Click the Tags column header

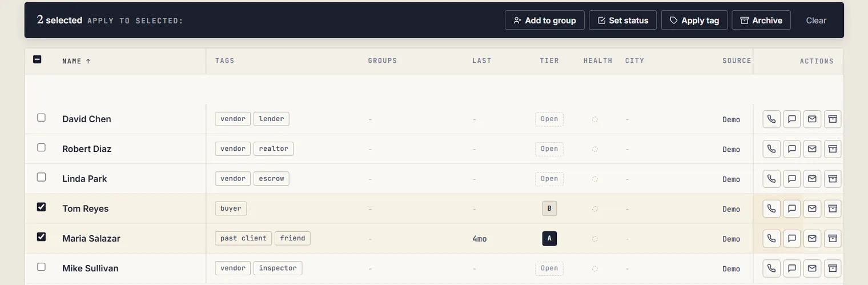point(225,61)
